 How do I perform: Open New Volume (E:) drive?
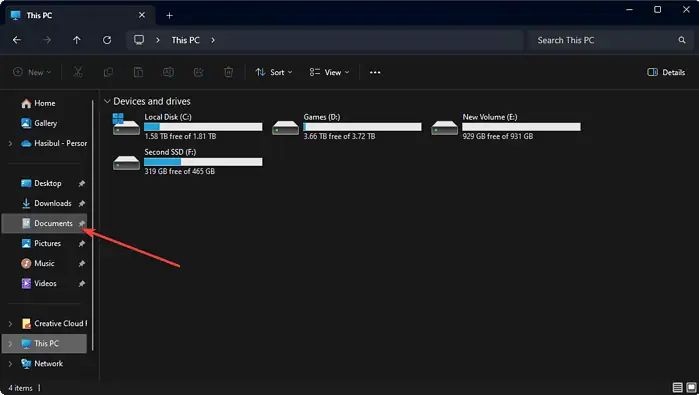tap(506, 126)
